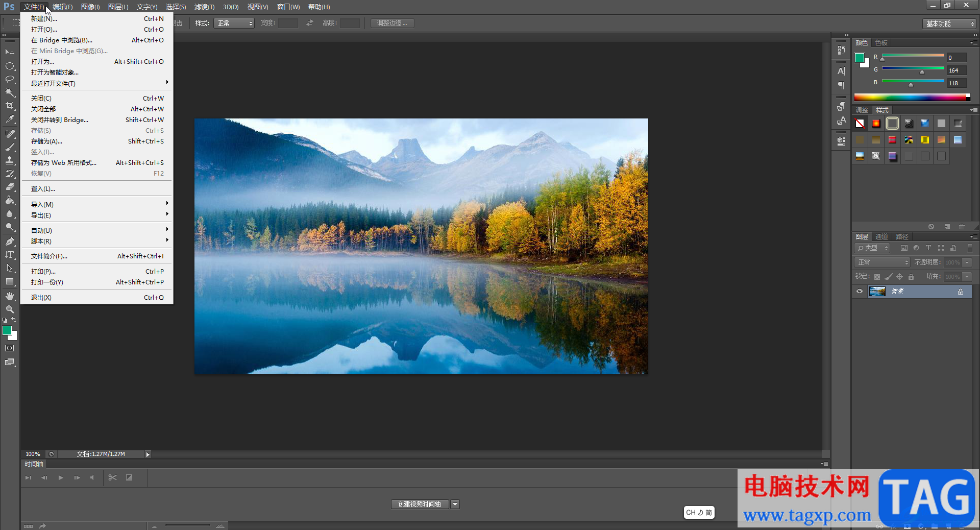Select the Zoom tool
980x530 pixels.
tap(10, 309)
